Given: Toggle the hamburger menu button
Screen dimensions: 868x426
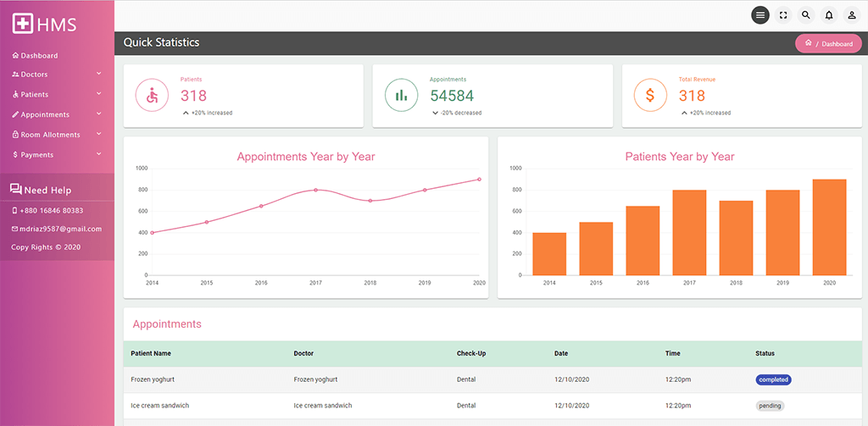Looking at the screenshot, I should tap(760, 15).
